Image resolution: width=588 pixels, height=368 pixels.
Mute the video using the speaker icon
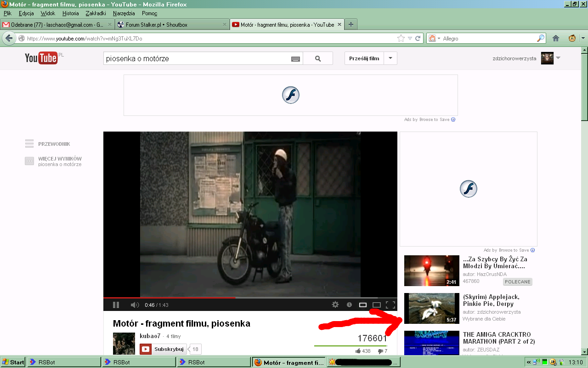tap(134, 305)
